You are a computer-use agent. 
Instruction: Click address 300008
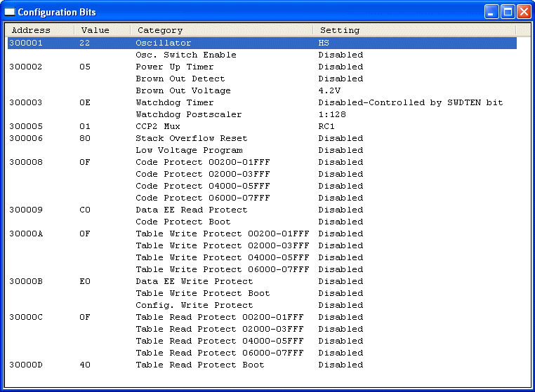click(x=26, y=162)
